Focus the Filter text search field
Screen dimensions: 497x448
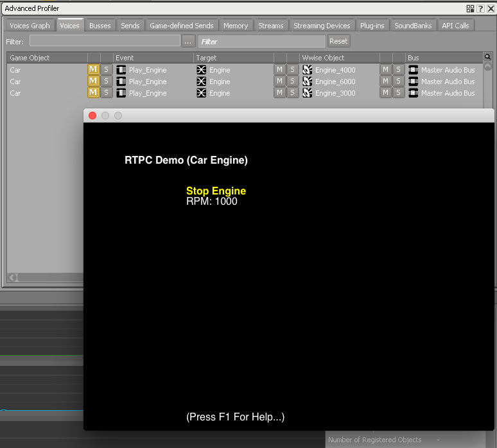point(262,42)
